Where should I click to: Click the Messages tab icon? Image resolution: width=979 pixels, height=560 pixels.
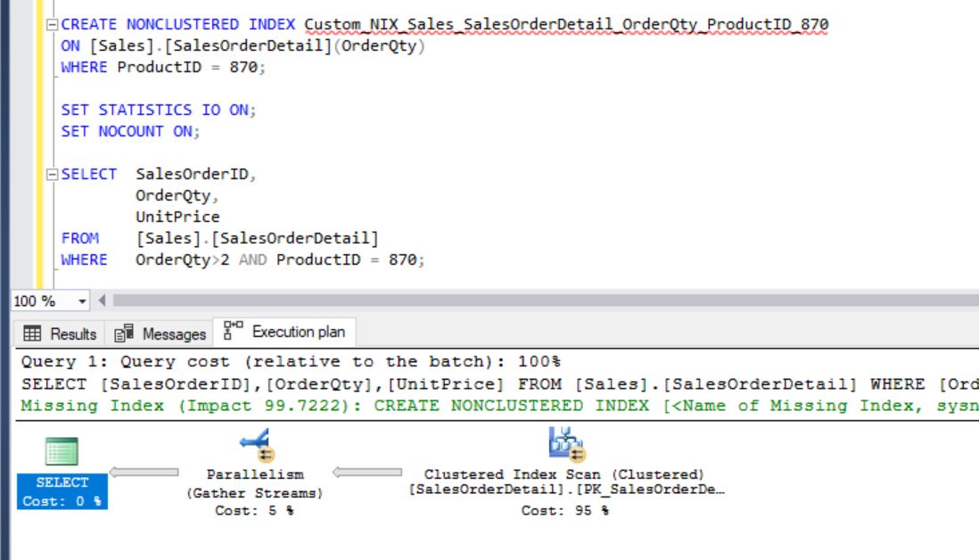click(124, 334)
